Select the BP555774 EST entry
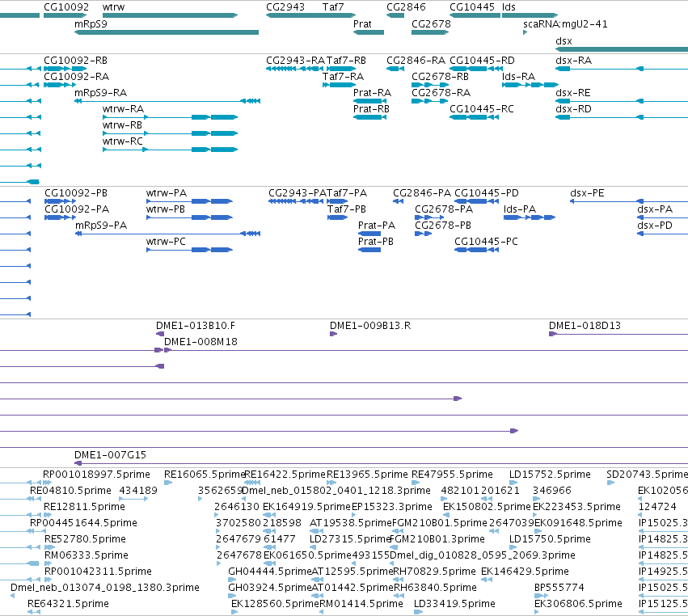688x616 pixels. click(542, 596)
